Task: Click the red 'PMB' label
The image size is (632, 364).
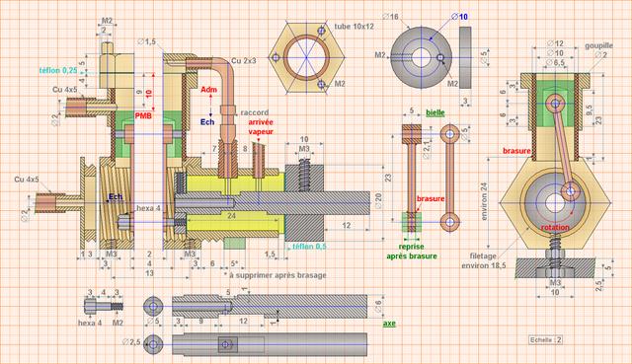Action: [143, 116]
